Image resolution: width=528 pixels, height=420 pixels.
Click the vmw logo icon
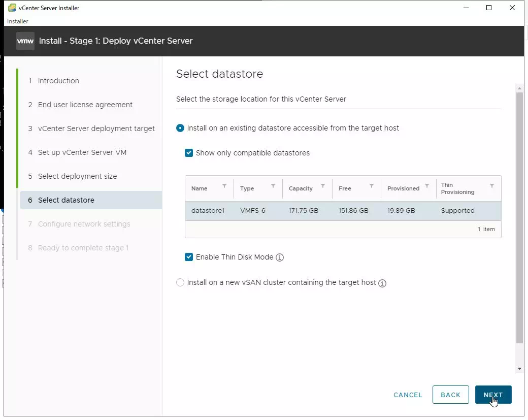click(25, 41)
